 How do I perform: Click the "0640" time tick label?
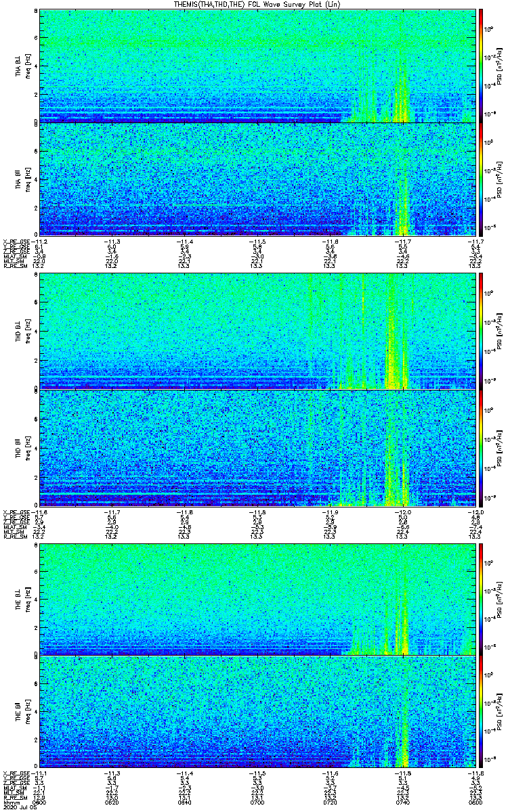185,803
